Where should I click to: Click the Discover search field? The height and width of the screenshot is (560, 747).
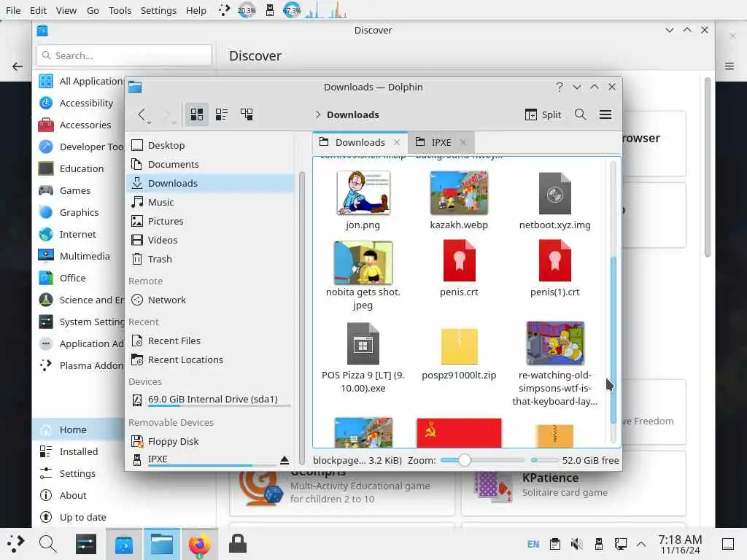pos(124,55)
